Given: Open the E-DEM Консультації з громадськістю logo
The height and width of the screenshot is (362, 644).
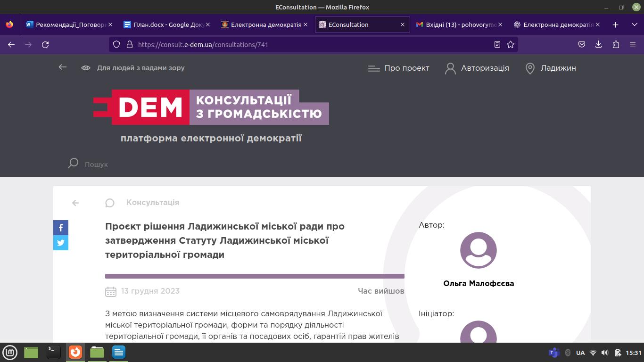Looking at the screenshot, I should click(211, 107).
